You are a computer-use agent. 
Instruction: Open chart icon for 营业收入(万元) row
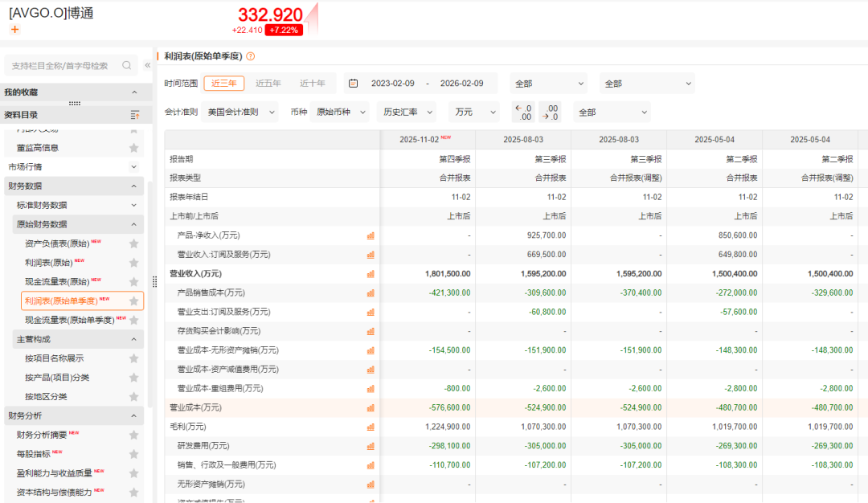coord(371,274)
